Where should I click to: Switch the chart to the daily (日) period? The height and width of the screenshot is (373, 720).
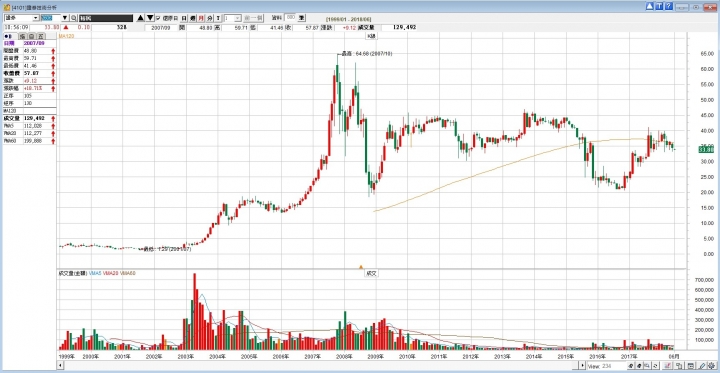[184, 18]
